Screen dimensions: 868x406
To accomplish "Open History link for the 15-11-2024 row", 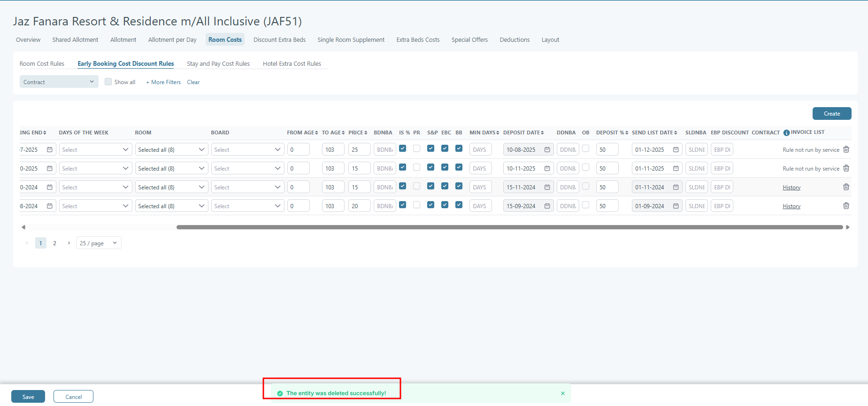I will click(791, 187).
